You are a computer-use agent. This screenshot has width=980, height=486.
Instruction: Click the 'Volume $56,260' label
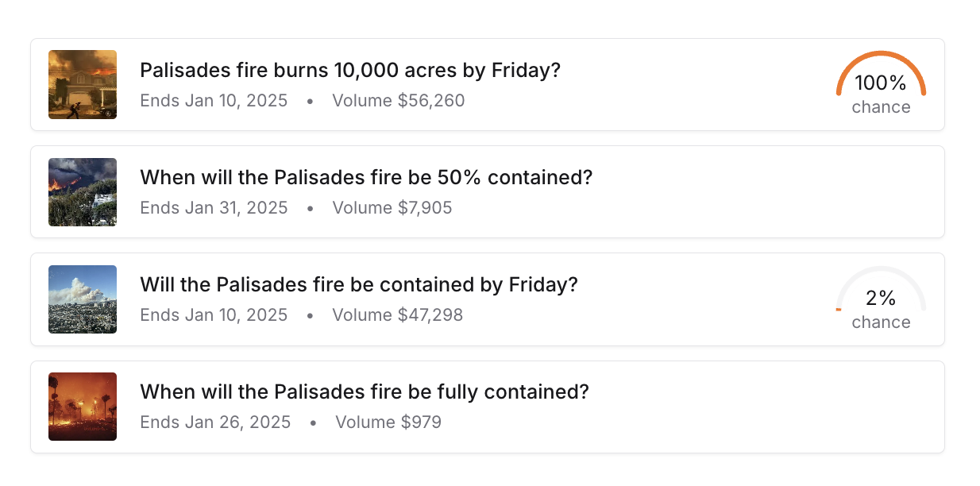point(399,101)
